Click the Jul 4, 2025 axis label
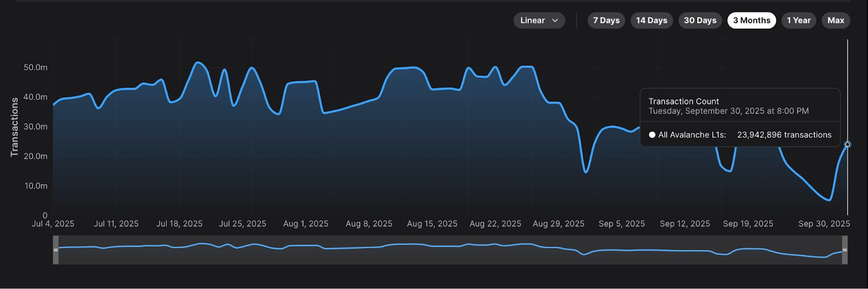 tap(53, 224)
